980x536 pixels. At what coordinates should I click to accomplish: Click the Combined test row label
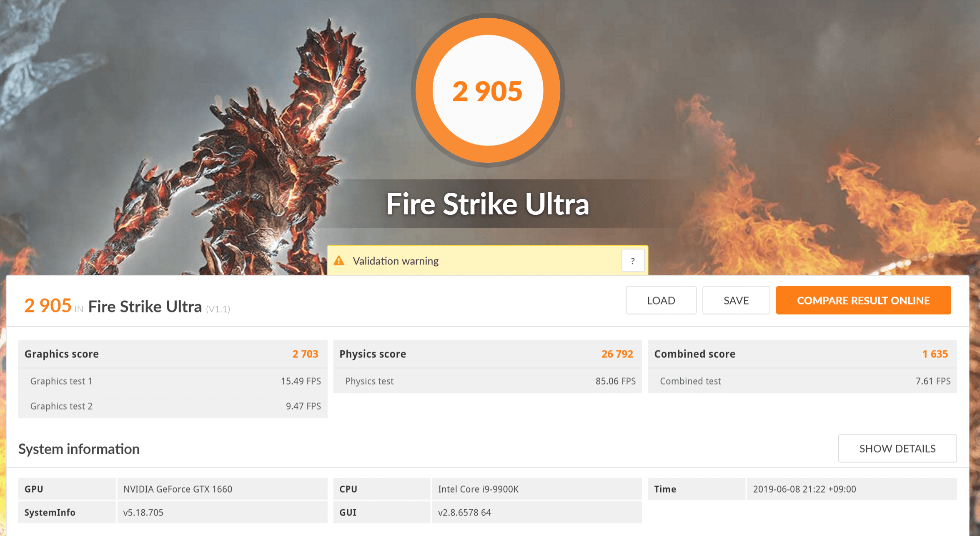(x=690, y=381)
